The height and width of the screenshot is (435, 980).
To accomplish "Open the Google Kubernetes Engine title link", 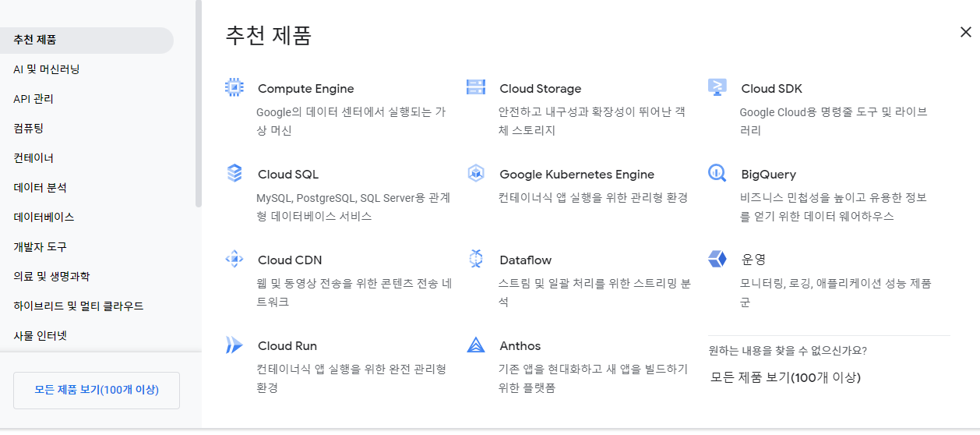I will [x=577, y=175].
